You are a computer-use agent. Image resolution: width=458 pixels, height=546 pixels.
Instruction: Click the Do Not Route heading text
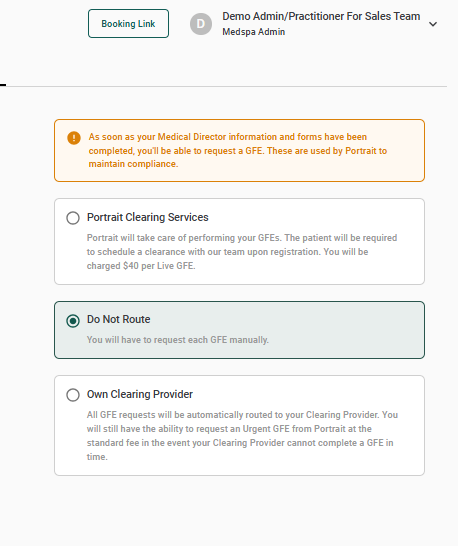click(x=118, y=319)
